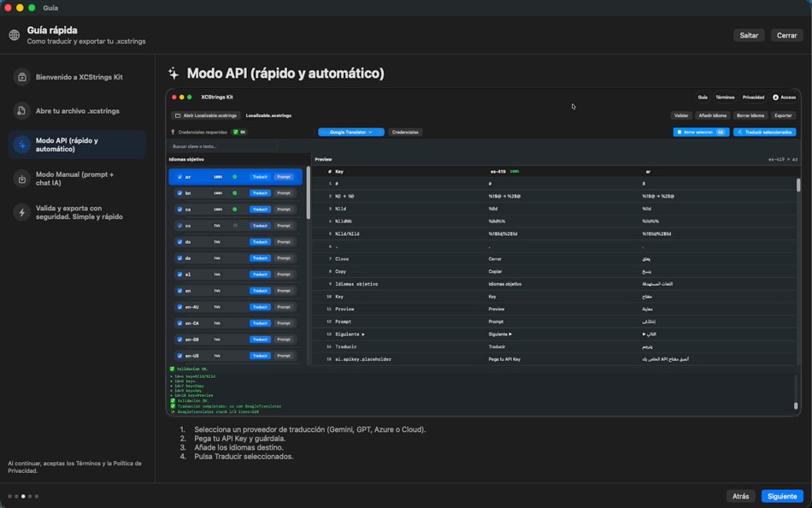Click the Modo Manual step icon
Image resolution: width=812 pixels, height=508 pixels.
pyautogui.click(x=21, y=179)
